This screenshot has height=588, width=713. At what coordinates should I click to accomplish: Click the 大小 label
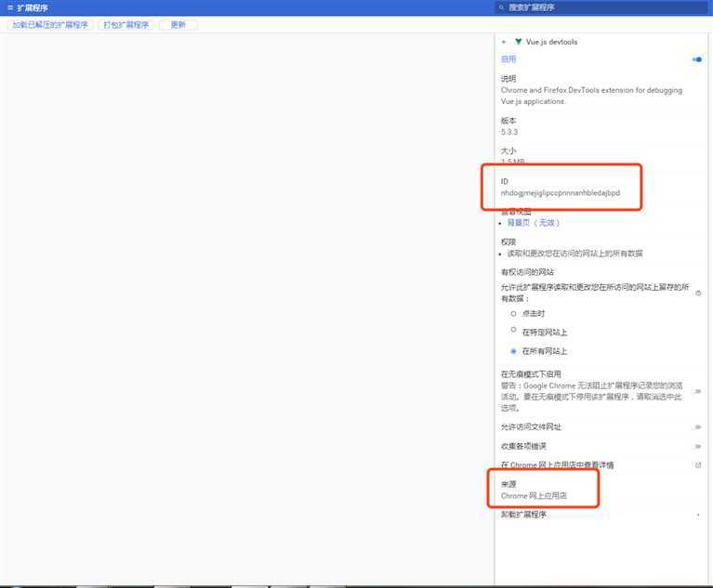[508, 150]
